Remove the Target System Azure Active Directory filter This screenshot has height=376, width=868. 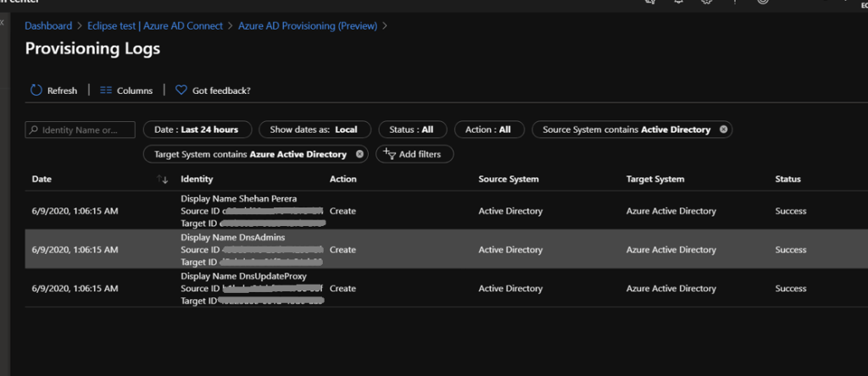[359, 154]
